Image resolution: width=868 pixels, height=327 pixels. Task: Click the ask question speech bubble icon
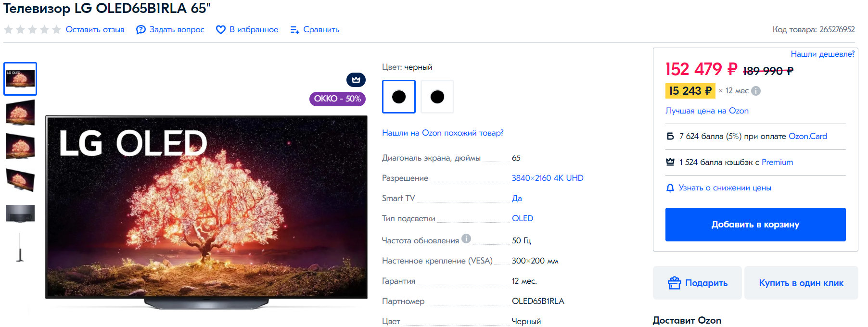click(x=140, y=30)
